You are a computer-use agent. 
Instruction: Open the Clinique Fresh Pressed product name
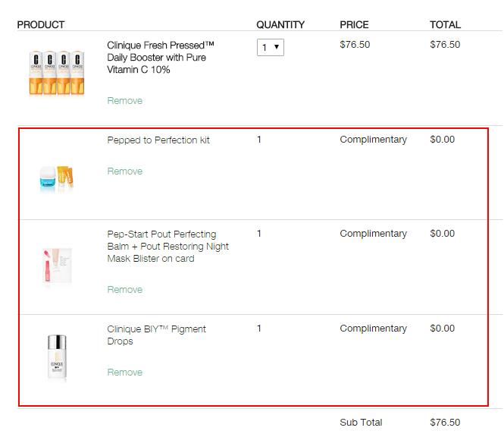tap(161, 57)
